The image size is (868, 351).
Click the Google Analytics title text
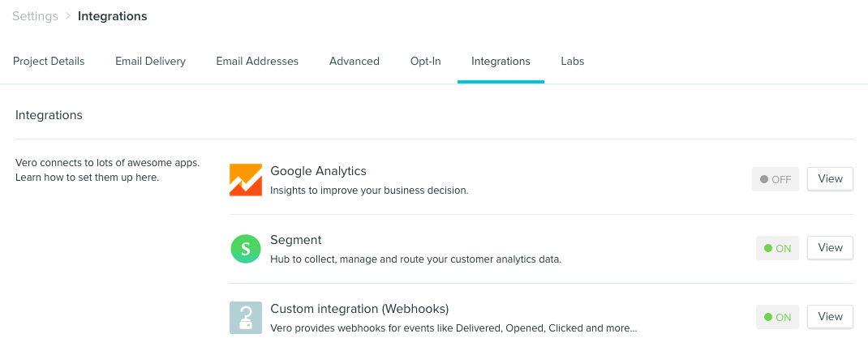coord(318,171)
